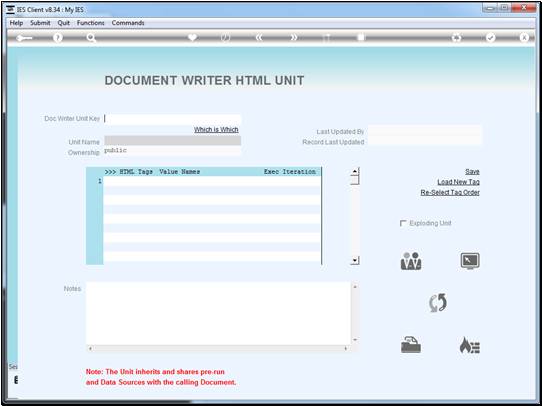
Task: Click the flame list icon
Action: point(470,345)
